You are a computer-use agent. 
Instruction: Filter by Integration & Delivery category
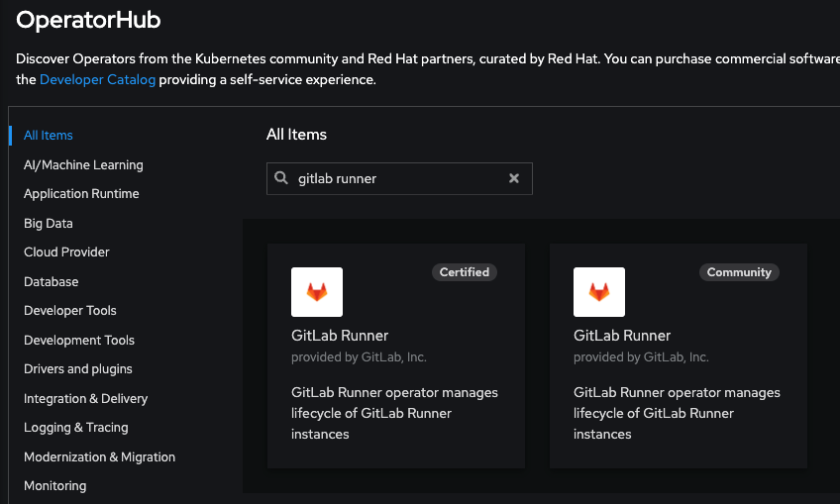[x=86, y=398]
